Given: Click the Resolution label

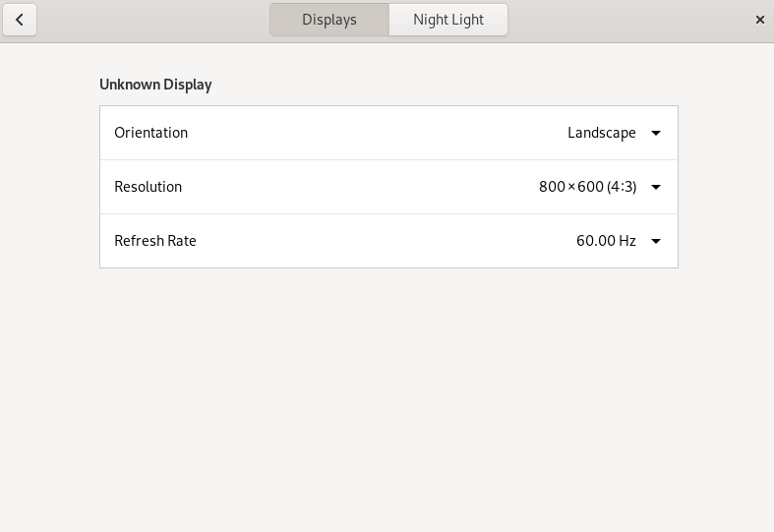Looking at the screenshot, I should 148,187.
